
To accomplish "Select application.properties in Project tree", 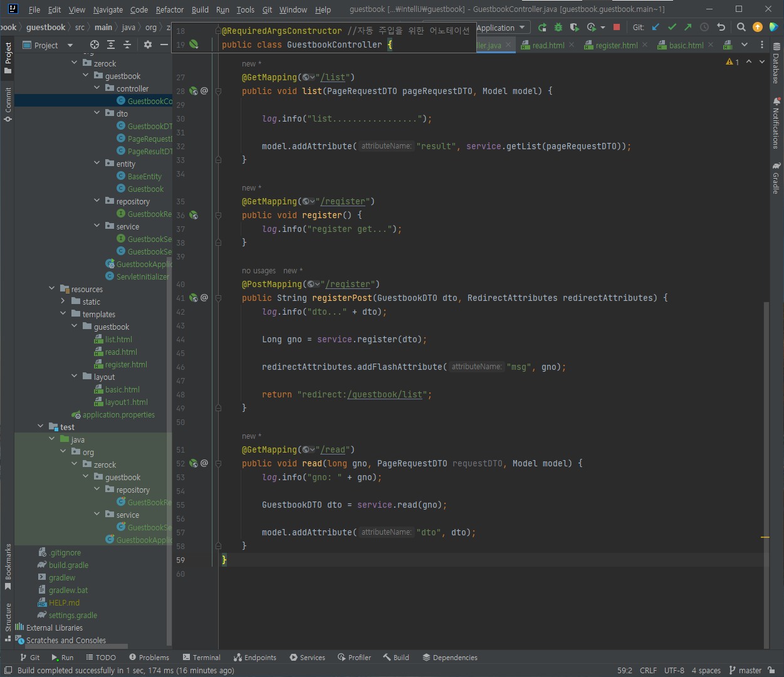I will coord(118,414).
